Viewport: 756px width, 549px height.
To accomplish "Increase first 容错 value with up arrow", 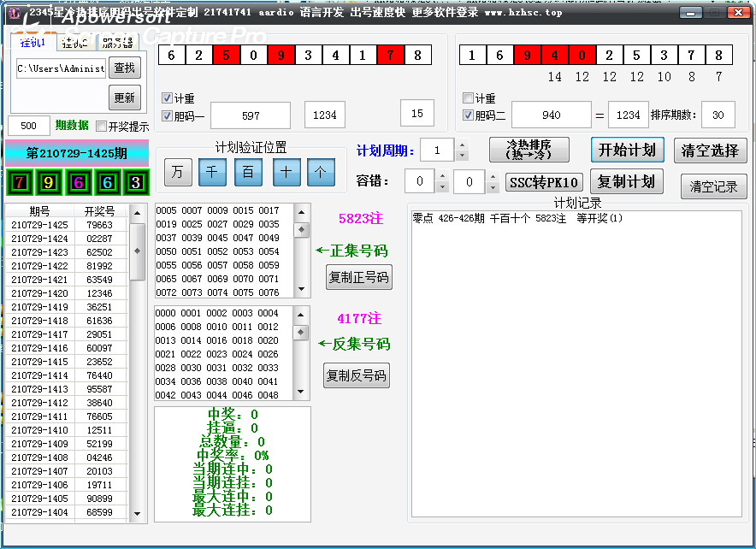I will 443,175.
